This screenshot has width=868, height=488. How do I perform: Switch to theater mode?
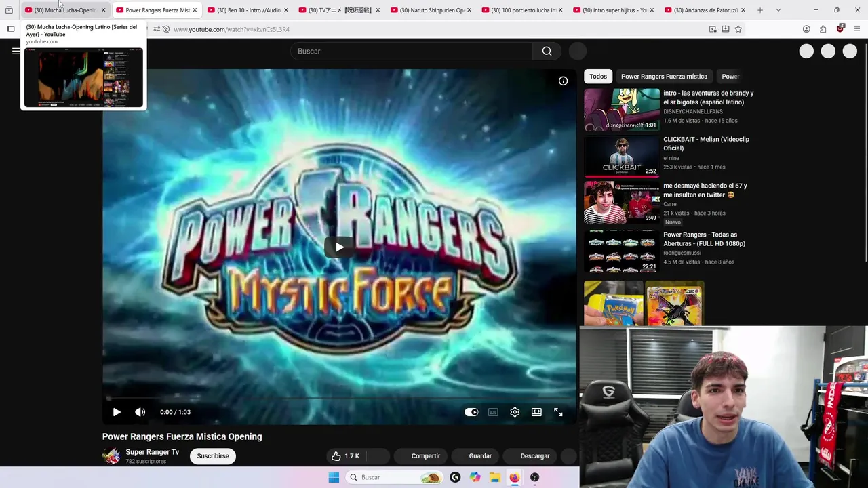536,412
